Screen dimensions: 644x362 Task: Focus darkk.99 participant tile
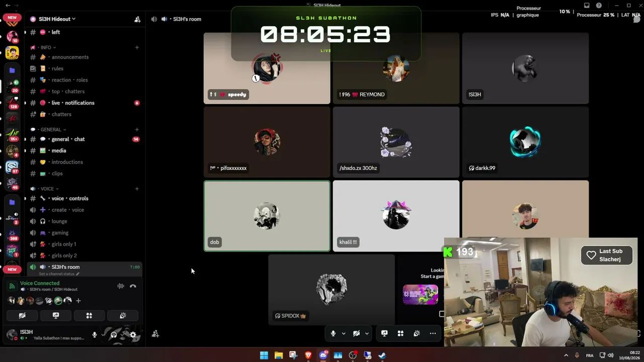[x=525, y=142]
